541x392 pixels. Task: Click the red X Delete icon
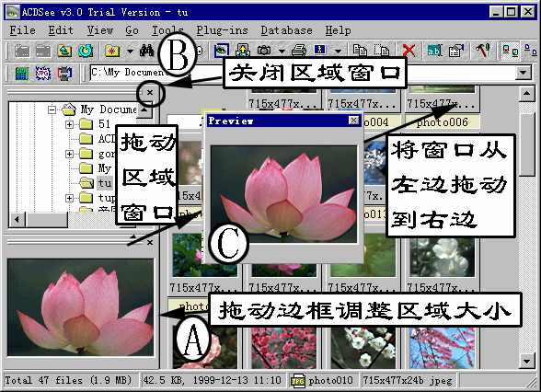[409, 51]
